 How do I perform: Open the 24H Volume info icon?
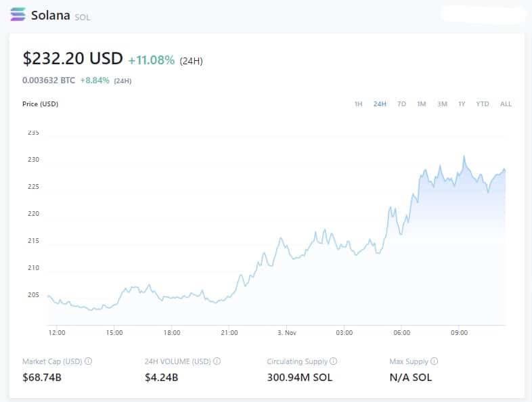point(217,361)
